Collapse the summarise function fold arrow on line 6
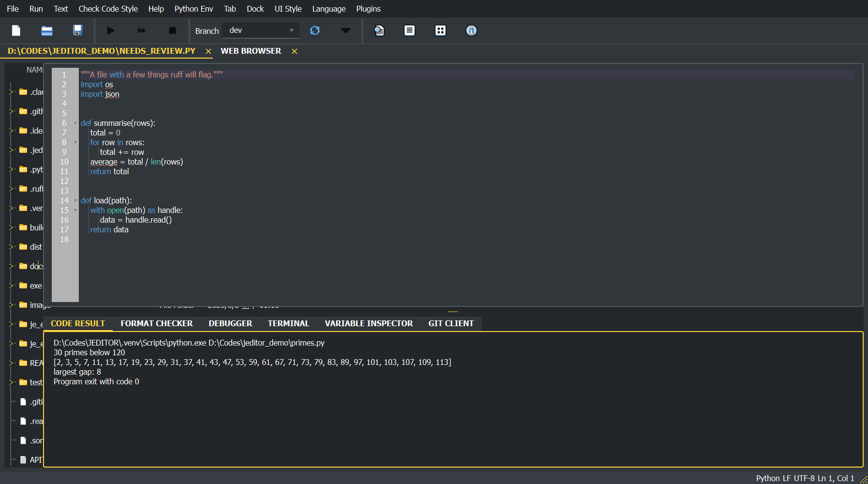The width and height of the screenshot is (868, 484). tap(75, 123)
